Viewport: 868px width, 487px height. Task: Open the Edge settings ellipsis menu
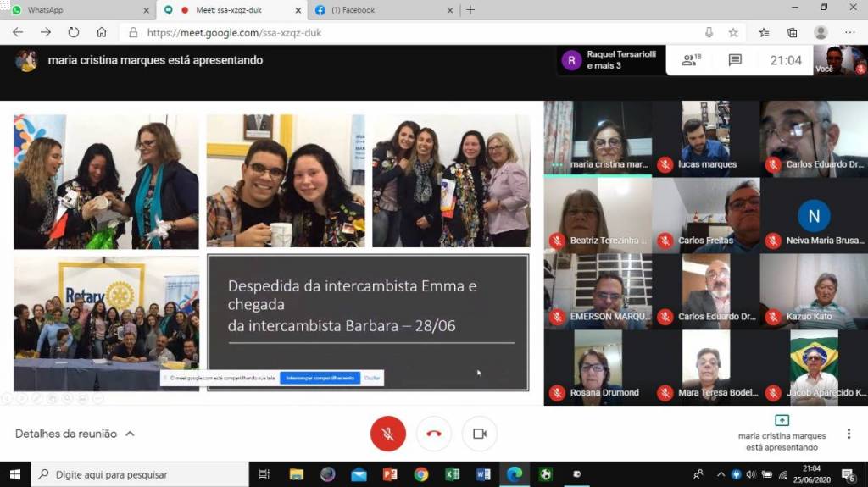pyautogui.click(x=850, y=32)
